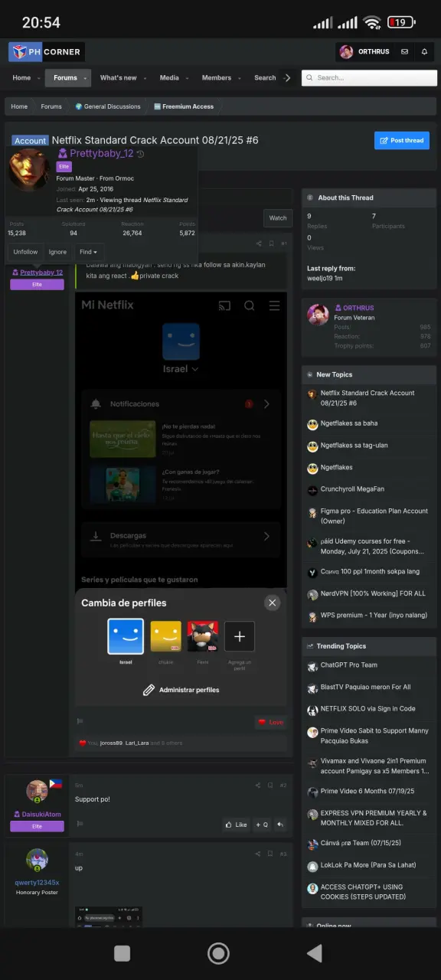Open Home in the navigation bar
This screenshot has width=441, height=980.
click(x=21, y=78)
